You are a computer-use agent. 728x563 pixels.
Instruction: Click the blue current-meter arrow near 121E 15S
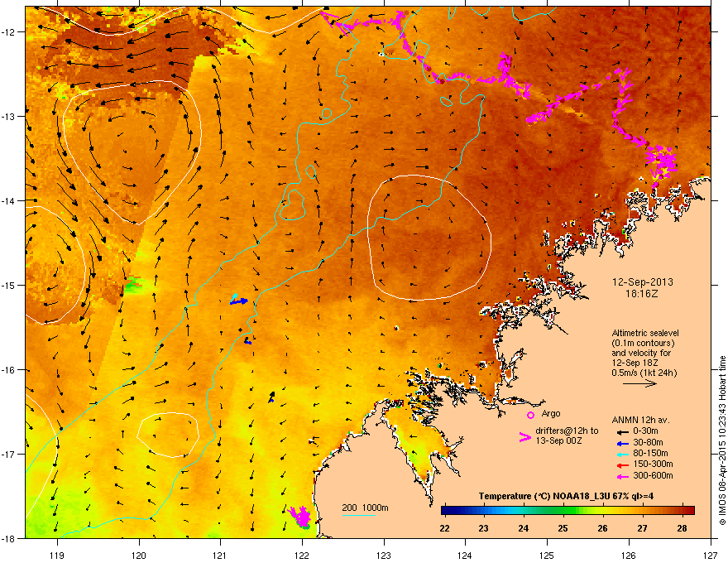[239, 301]
